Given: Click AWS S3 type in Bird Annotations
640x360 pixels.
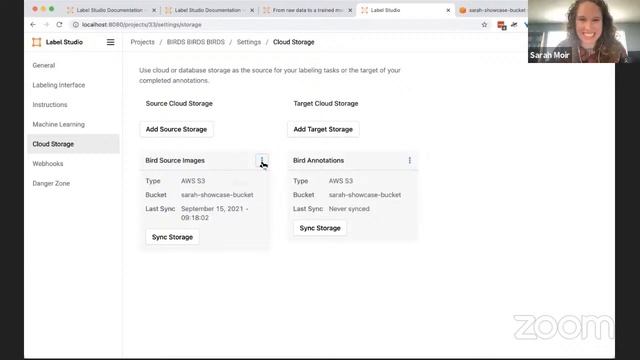Looking at the screenshot, I should pos(341,181).
